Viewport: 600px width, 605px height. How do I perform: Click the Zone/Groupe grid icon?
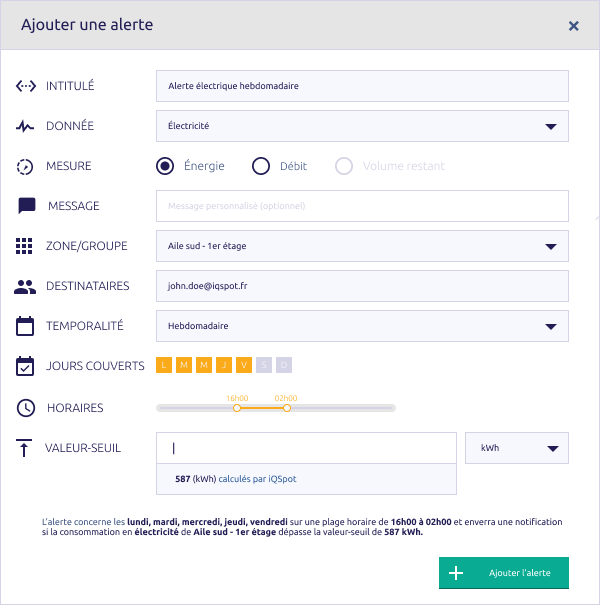click(x=24, y=246)
